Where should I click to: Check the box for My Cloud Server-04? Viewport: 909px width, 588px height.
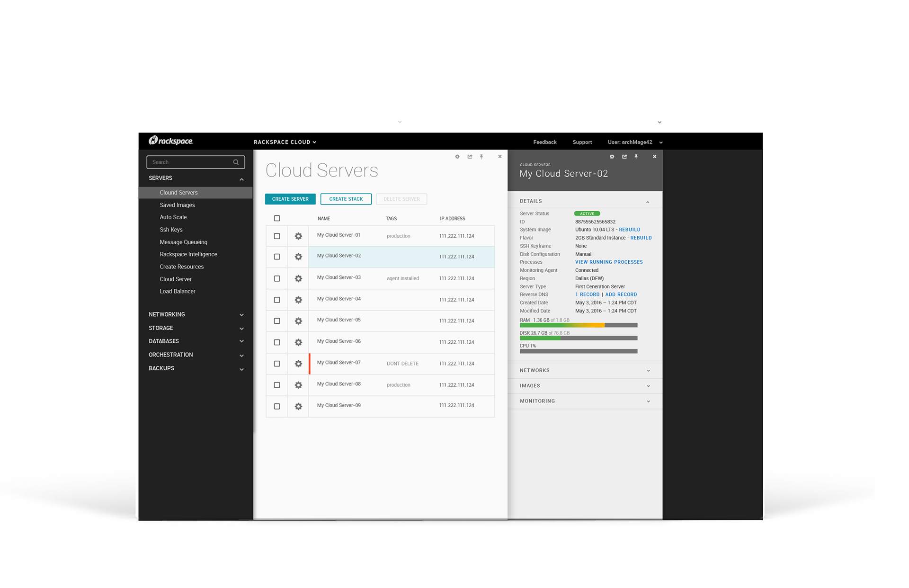coord(277,300)
